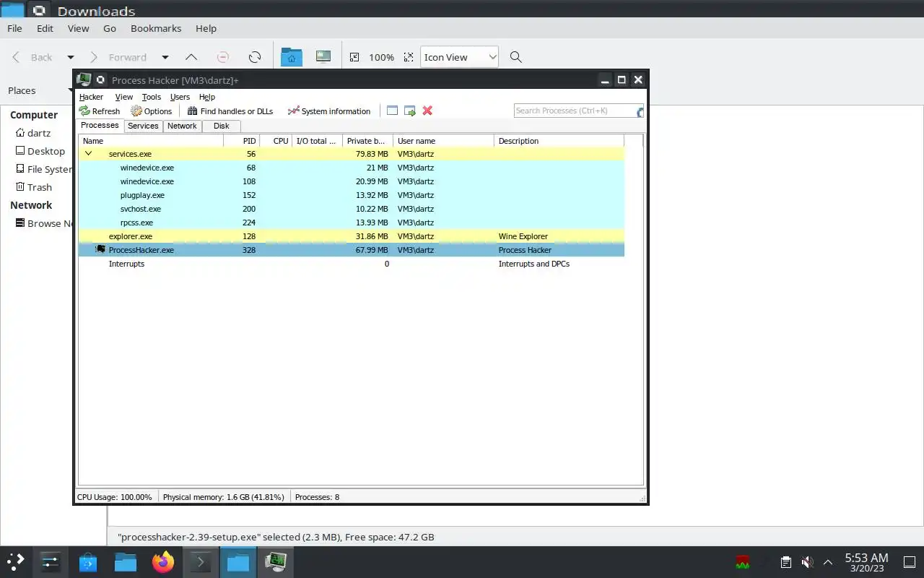Open Firefox from the taskbar
Screen dimensions: 924x578
coord(163,561)
